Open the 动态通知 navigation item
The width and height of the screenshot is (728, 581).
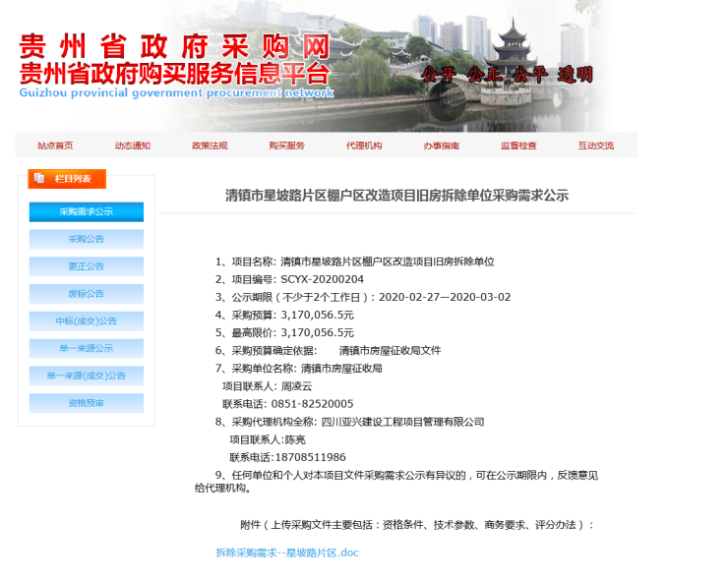[x=133, y=145]
